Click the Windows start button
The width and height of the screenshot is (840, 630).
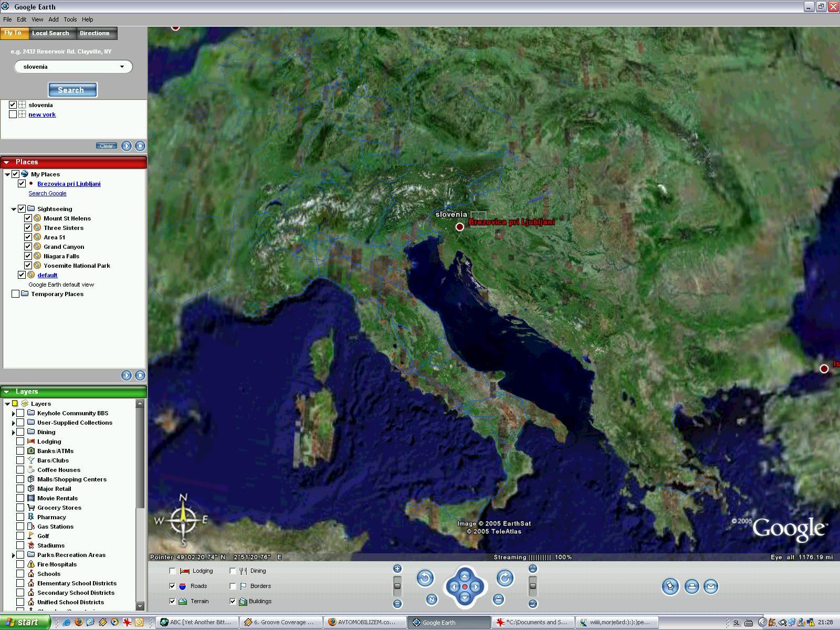[25, 622]
